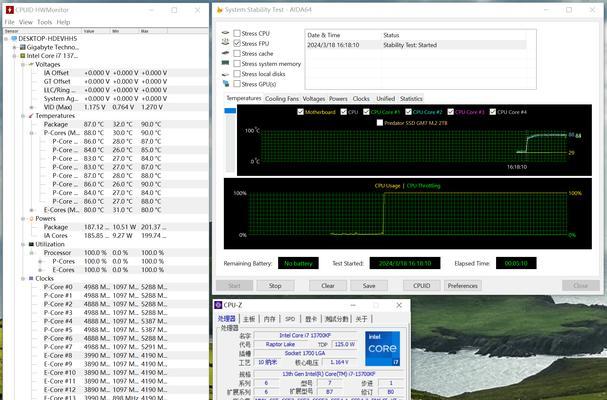Toggle the Motherboard graph checkbox

click(300, 112)
